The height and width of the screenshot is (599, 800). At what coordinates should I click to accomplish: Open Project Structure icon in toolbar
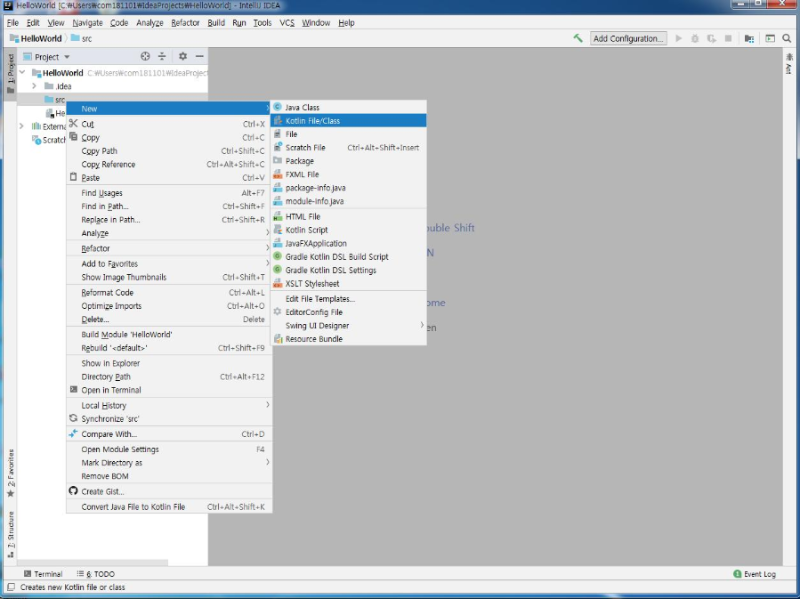(x=749, y=38)
